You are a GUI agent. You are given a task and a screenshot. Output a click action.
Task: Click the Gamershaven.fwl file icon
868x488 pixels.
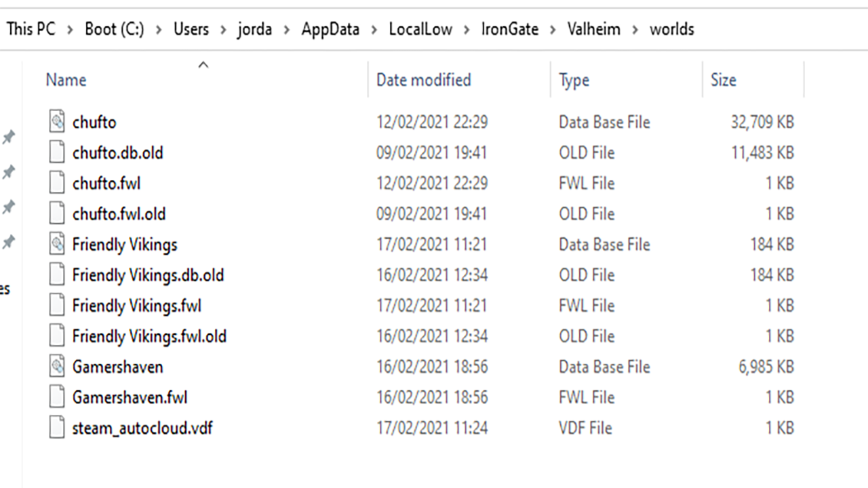(x=57, y=397)
